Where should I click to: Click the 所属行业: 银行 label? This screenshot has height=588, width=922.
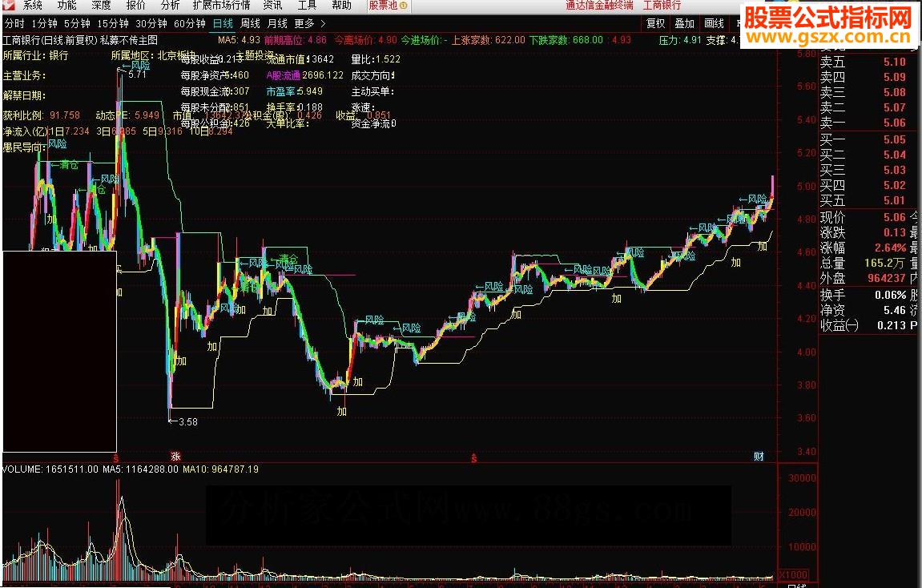coord(36,55)
